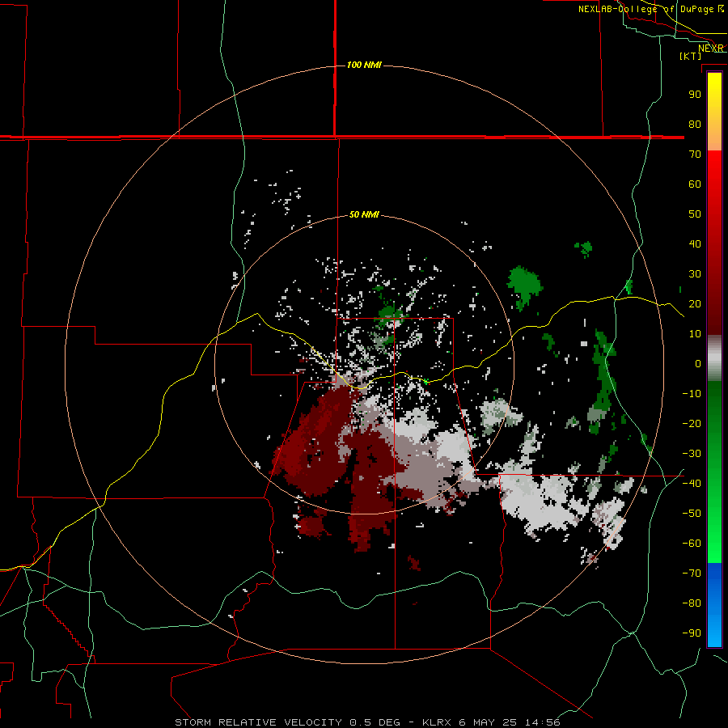Click the 100 NMI range ring label
The height and width of the screenshot is (728, 728).
click(364, 65)
